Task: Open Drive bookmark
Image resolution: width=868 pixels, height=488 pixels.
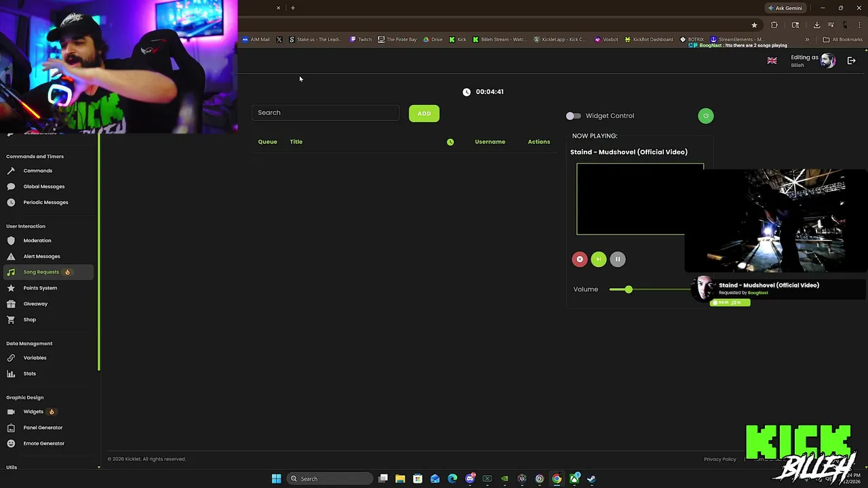Action: (x=433, y=39)
